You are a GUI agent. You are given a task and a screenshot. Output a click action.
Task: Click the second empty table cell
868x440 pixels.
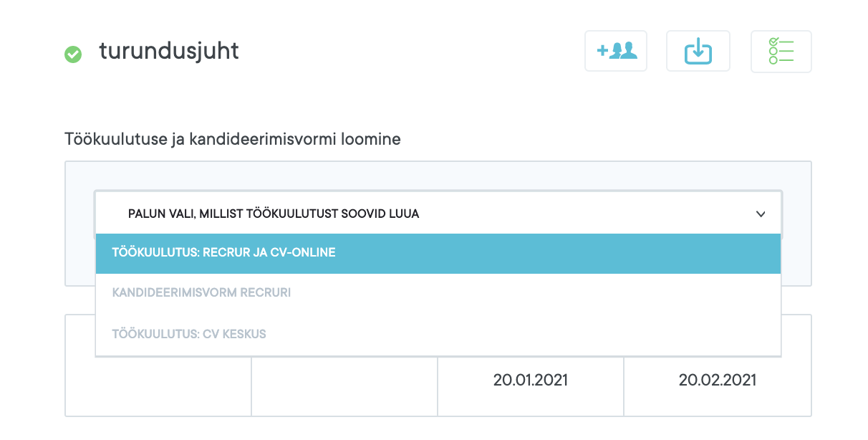click(x=344, y=386)
